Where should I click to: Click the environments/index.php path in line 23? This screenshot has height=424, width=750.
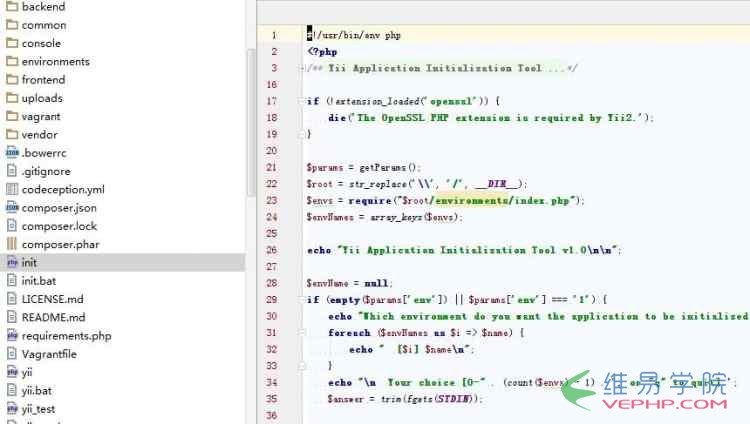click(503, 201)
